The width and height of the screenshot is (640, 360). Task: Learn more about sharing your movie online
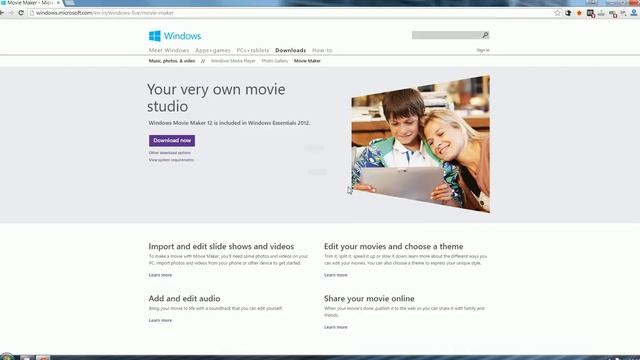[x=336, y=327]
